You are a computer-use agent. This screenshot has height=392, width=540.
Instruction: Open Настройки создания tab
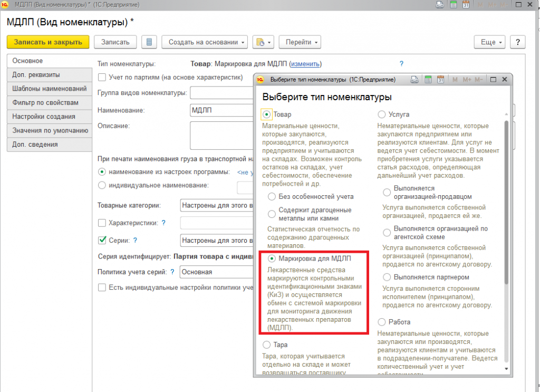pos(49,117)
